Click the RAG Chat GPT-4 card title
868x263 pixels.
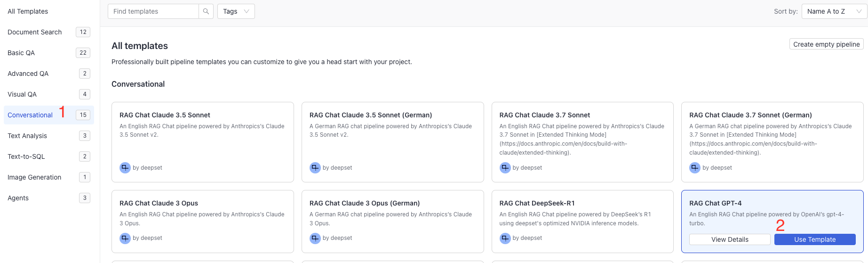click(716, 203)
